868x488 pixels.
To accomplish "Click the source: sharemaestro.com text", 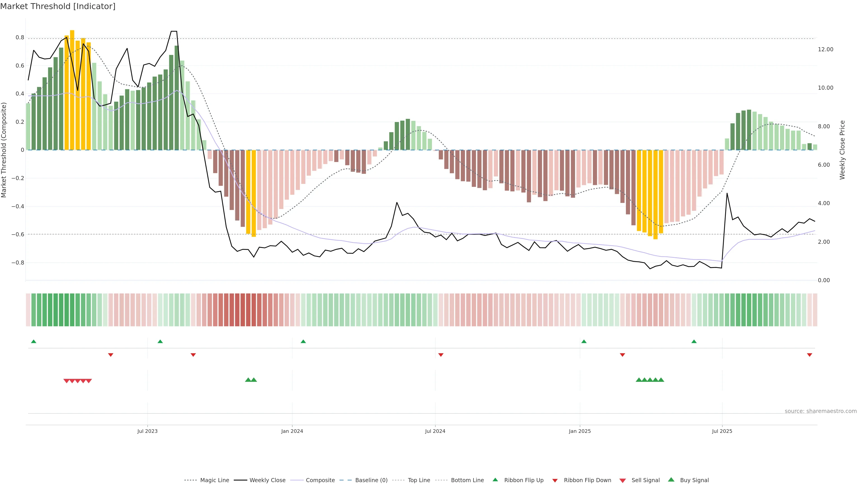I will 821,411.
